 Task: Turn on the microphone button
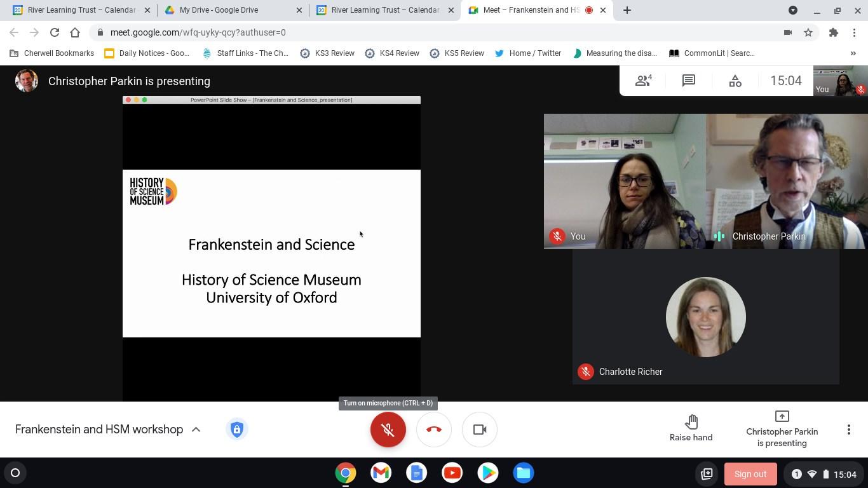[x=388, y=430]
